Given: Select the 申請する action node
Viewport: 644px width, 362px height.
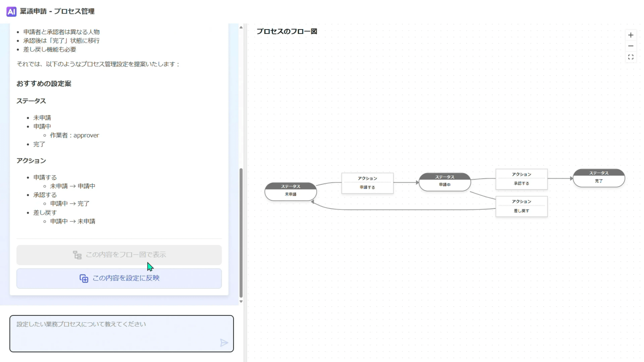Looking at the screenshot, I should (367, 183).
